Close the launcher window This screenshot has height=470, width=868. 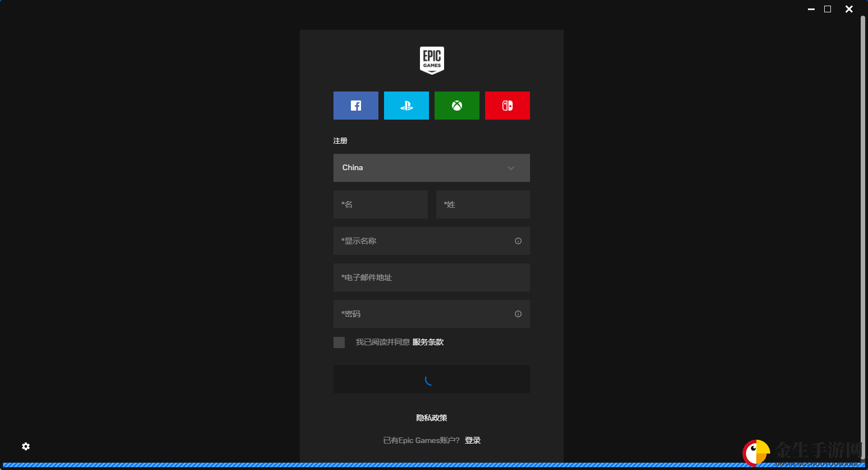pos(849,9)
